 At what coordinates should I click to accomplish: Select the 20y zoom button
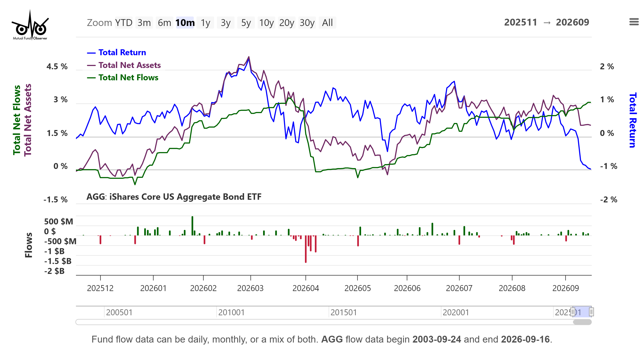pos(286,23)
